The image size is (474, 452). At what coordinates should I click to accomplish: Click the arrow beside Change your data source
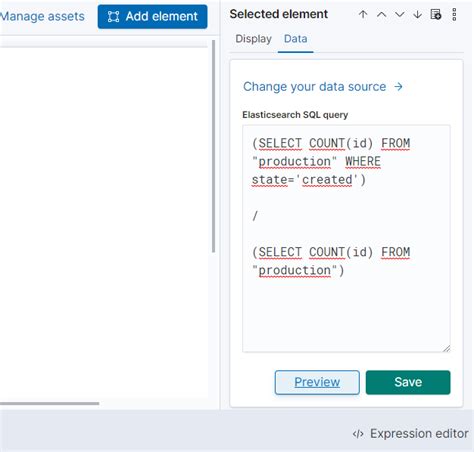point(398,87)
